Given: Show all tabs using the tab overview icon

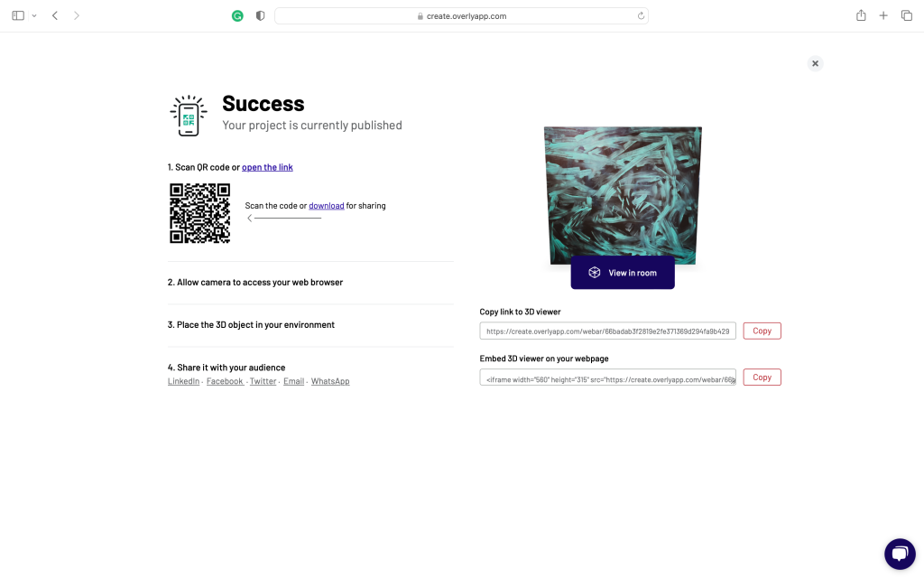Looking at the screenshot, I should pos(907,15).
